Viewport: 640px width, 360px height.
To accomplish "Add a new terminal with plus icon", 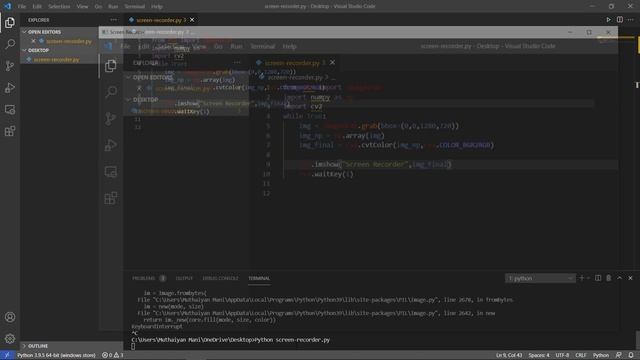I will tap(582, 278).
